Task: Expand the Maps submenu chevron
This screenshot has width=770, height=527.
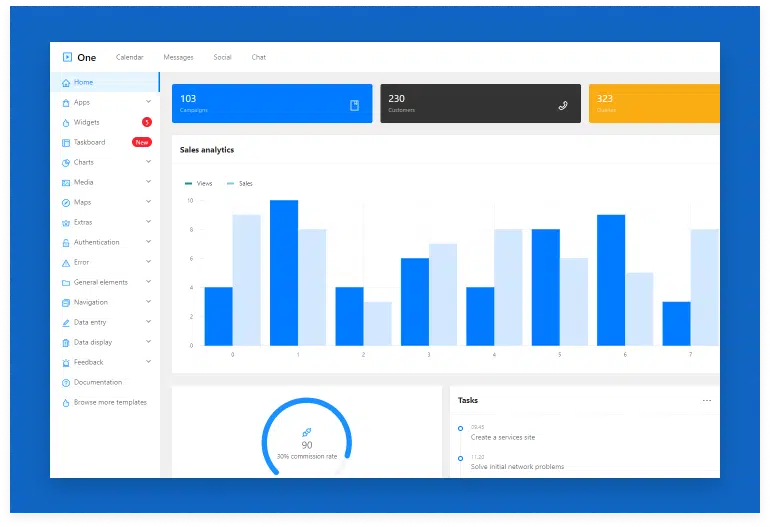Action: point(148,202)
